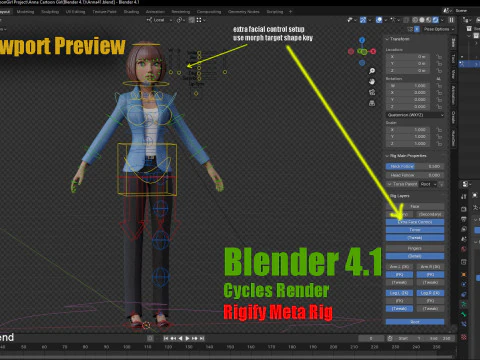Toggle X-axis mirror for pose
This screenshot has height=360, width=480.
click(x=417, y=29)
